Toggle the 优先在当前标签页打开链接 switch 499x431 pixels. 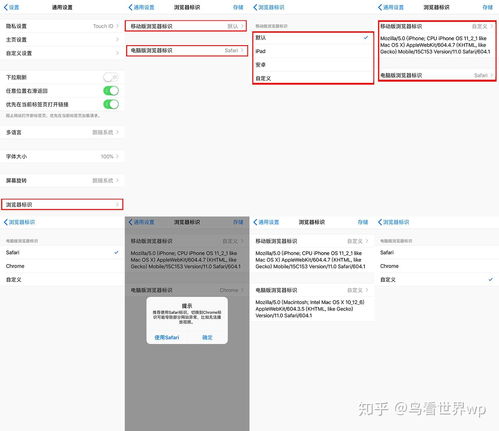click(111, 104)
